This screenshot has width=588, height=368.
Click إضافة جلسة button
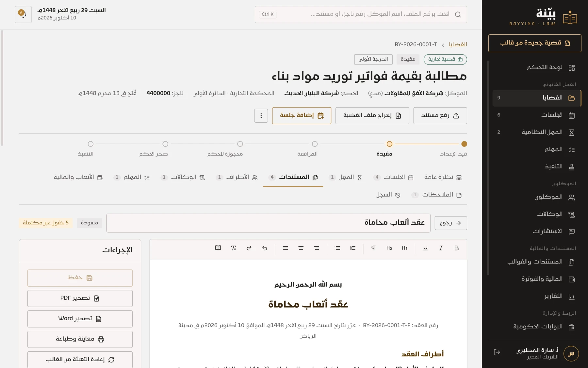[302, 116]
